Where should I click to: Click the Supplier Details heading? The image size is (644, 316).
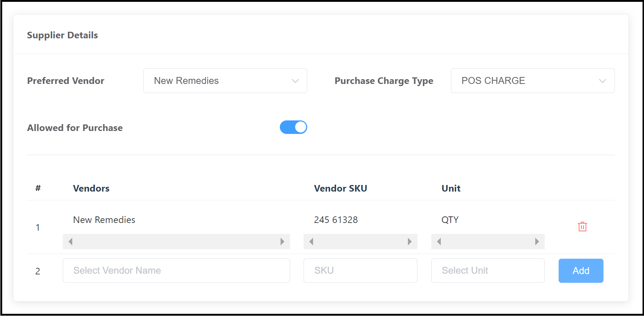coord(62,35)
